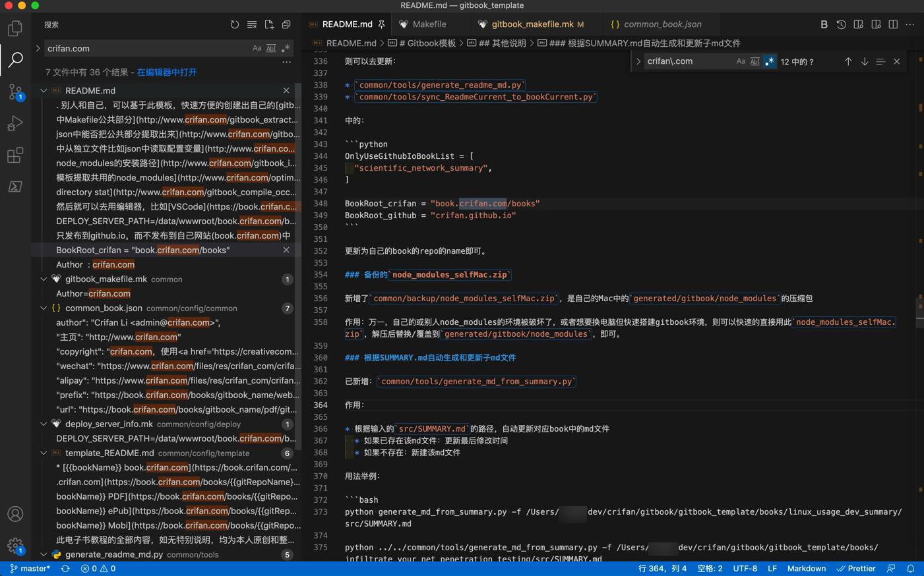Collapse template_README.md result group
This screenshot has width=924, height=576.
(44, 453)
